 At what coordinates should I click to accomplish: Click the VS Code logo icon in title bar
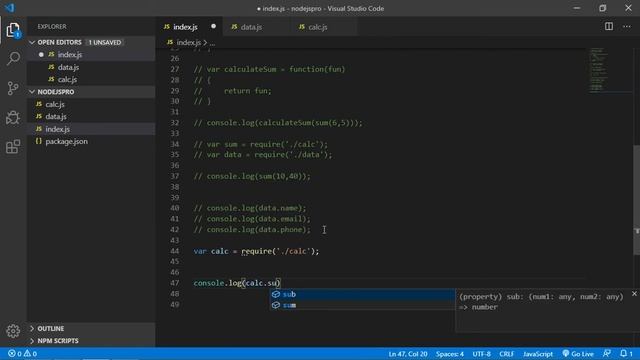(9, 8)
